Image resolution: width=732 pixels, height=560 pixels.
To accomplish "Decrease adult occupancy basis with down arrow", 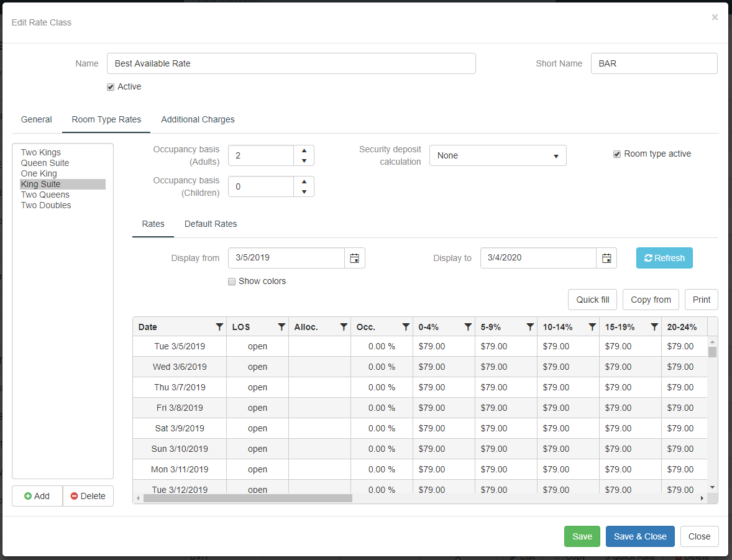I will [304, 161].
